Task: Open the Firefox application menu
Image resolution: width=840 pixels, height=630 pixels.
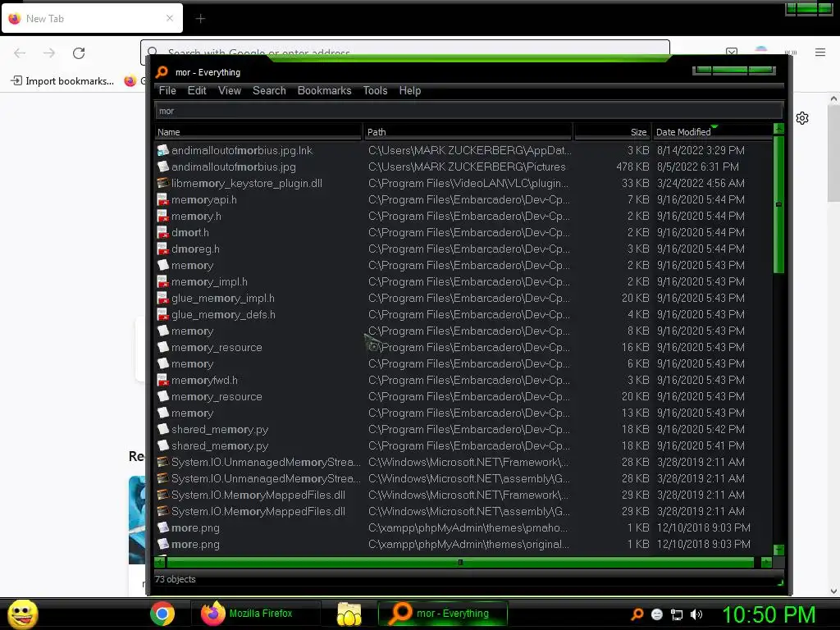Action: 820,52
